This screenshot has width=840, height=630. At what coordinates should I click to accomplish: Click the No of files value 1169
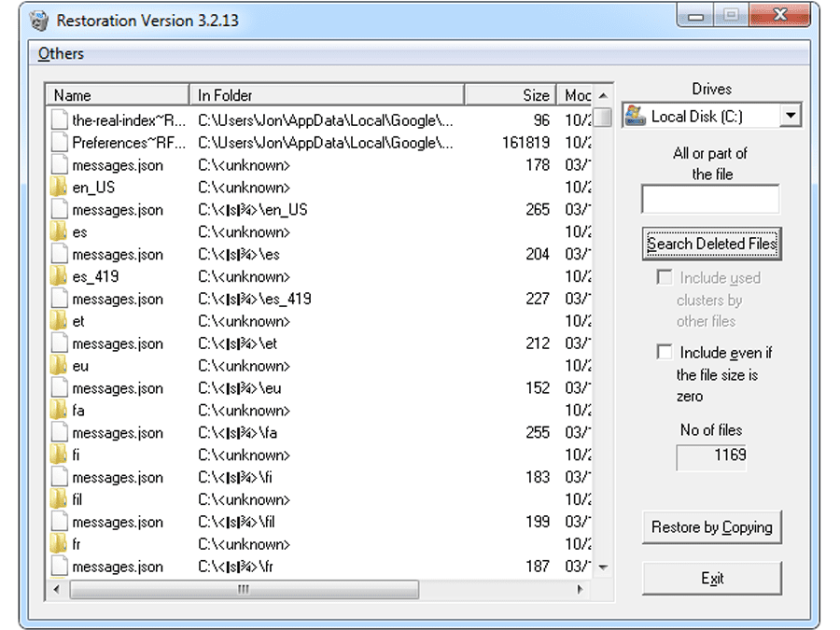[x=711, y=457]
